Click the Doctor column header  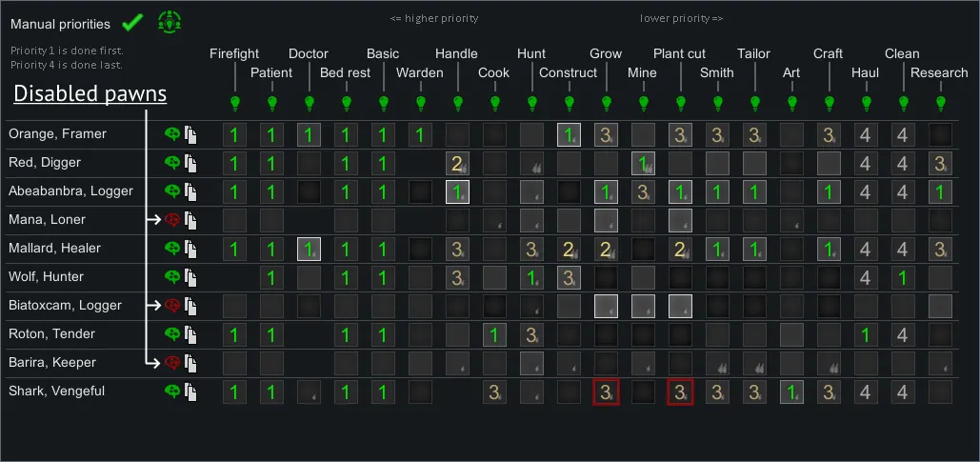(309, 54)
